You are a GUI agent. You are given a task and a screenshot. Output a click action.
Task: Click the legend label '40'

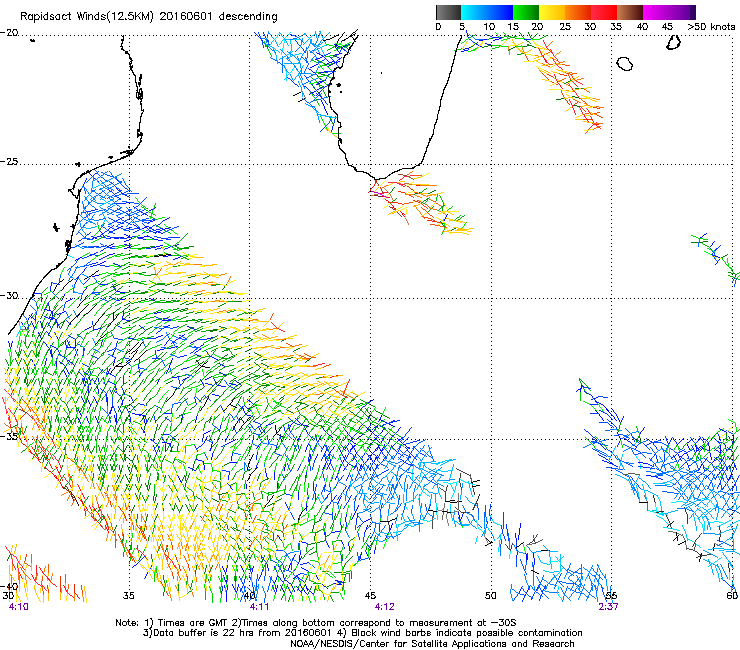click(642, 27)
